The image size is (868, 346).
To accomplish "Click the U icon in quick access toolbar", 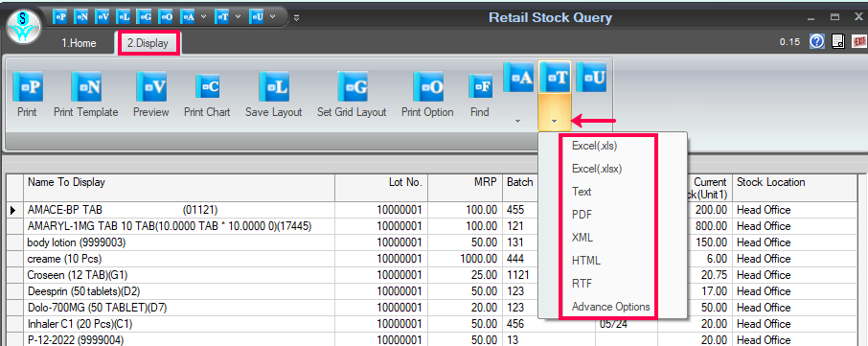I will coord(256,16).
